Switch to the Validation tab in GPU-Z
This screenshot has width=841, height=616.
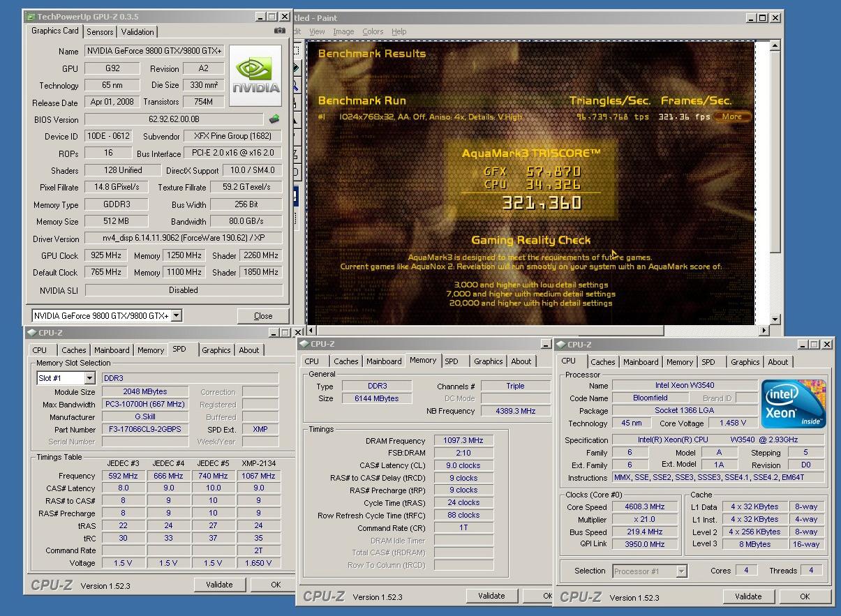pyautogui.click(x=137, y=31)
